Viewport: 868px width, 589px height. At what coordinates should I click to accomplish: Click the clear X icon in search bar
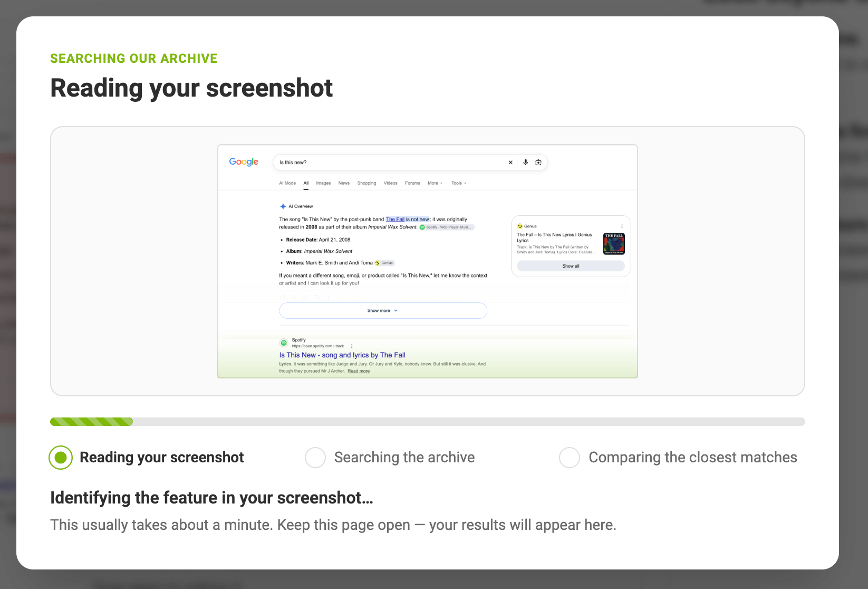pos(510,163)
